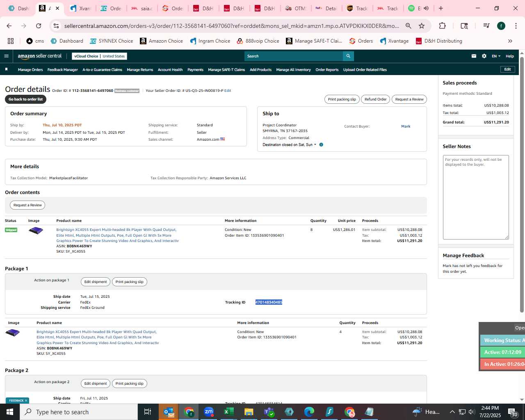Open File Explorer from the taskbar
525x420 pixels.
tap(249, 412)
